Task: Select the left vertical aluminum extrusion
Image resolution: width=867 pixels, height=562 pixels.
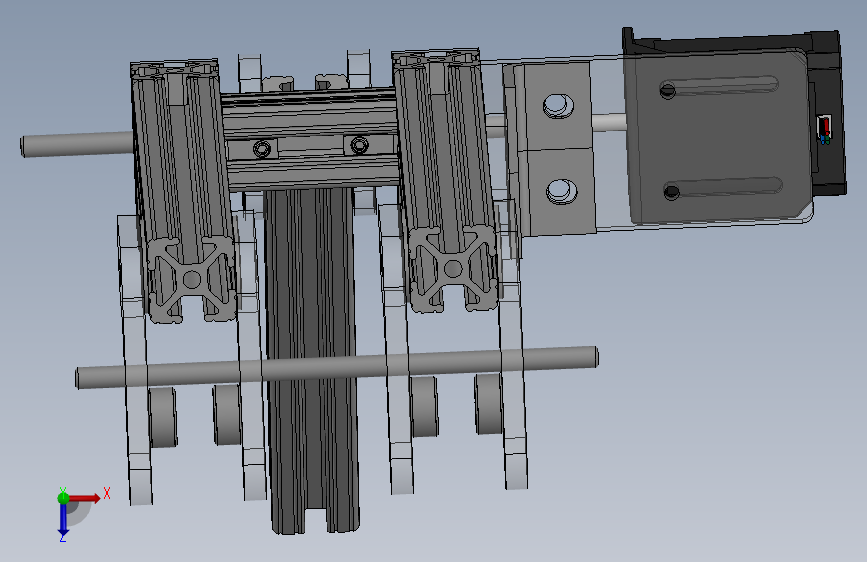Action: pos(183,191)
